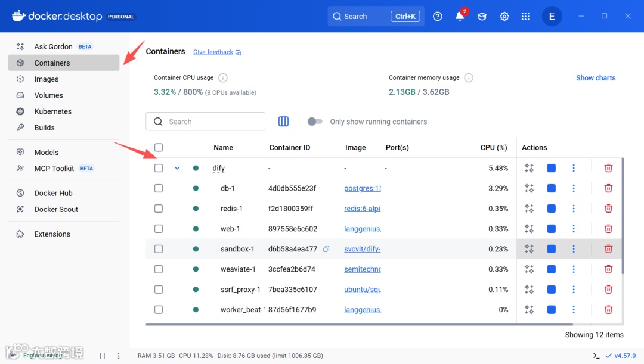Click the memory usage info icon
644x364 pixels.
[x=469, y=77]
